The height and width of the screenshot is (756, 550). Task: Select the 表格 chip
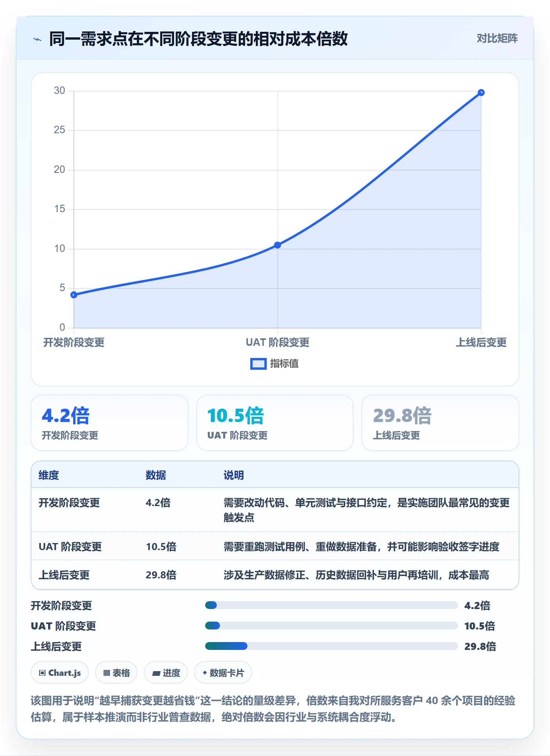coord(116,673)
